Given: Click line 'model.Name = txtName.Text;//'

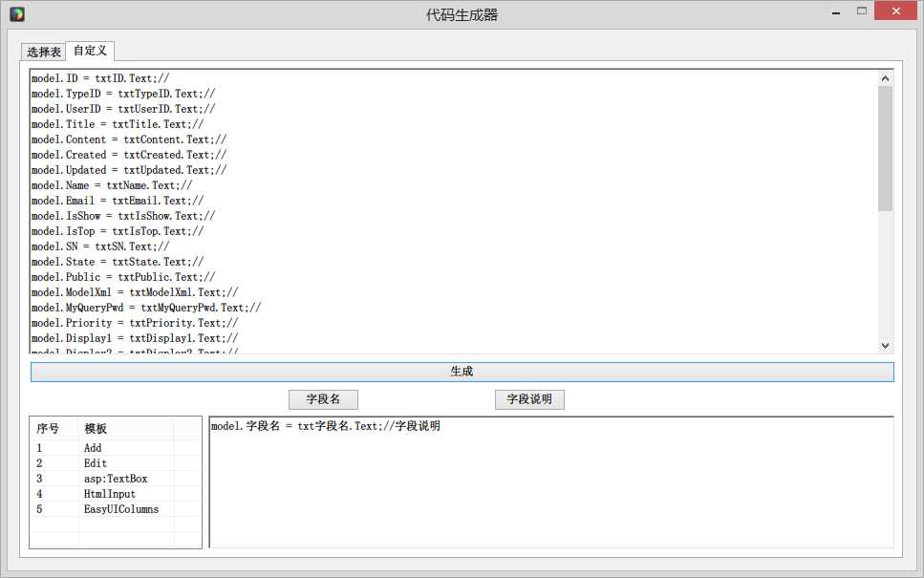Looking at the screenshot, I should tap(112, 185).
